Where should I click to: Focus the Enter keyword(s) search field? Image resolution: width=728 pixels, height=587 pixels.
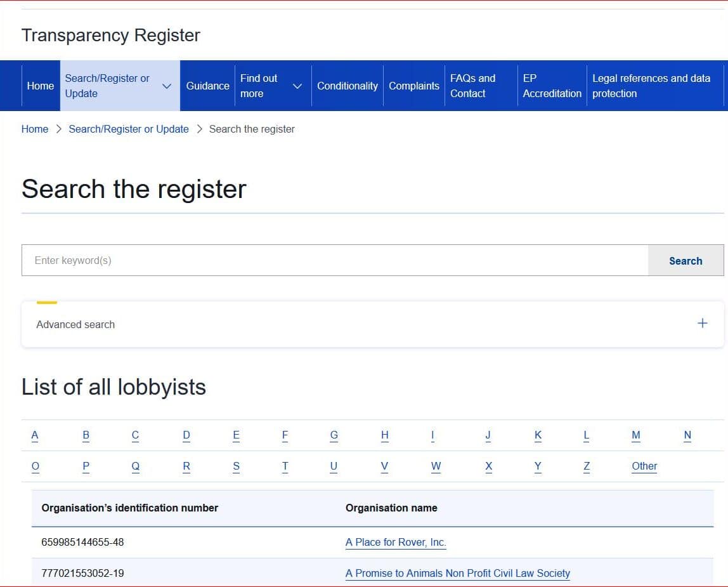click(335, 260)
